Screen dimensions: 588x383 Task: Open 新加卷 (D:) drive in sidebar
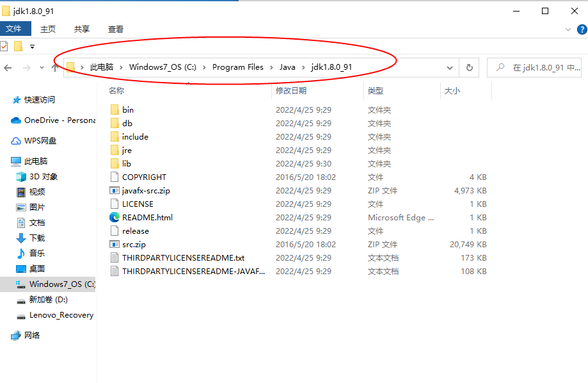pyautogui.click(x=42, y=300)
